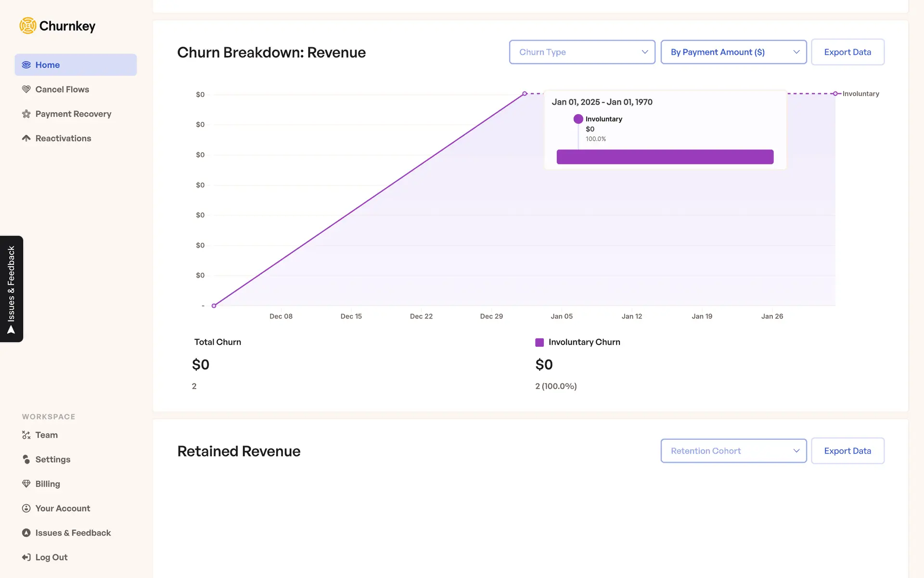Click the Involuntary line end marker
The image size is (924, 578).
[835, 93]
